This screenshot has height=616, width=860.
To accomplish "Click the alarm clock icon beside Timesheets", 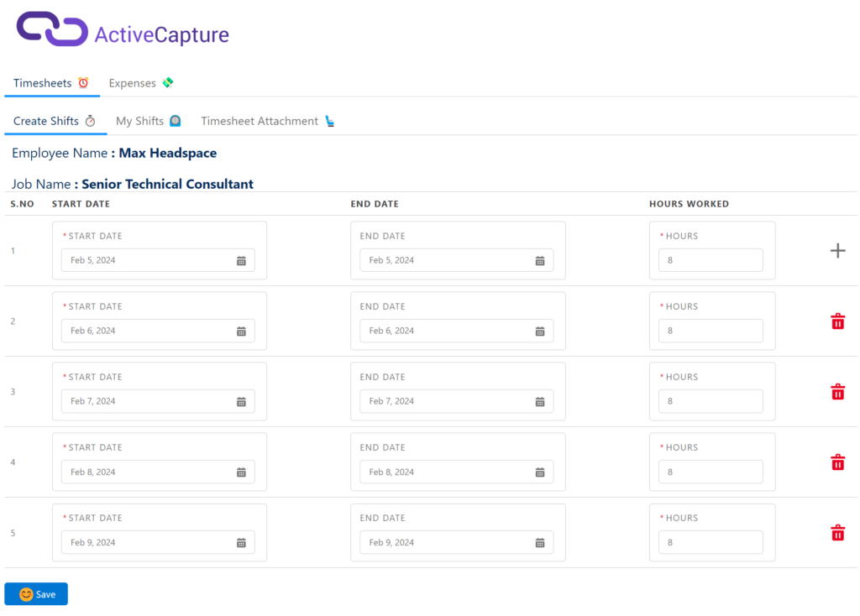I will [x=82, y=82].
